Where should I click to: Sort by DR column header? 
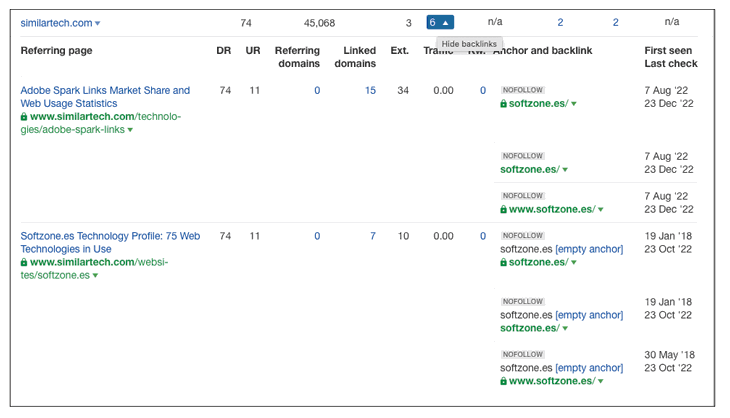coord(223,50)
